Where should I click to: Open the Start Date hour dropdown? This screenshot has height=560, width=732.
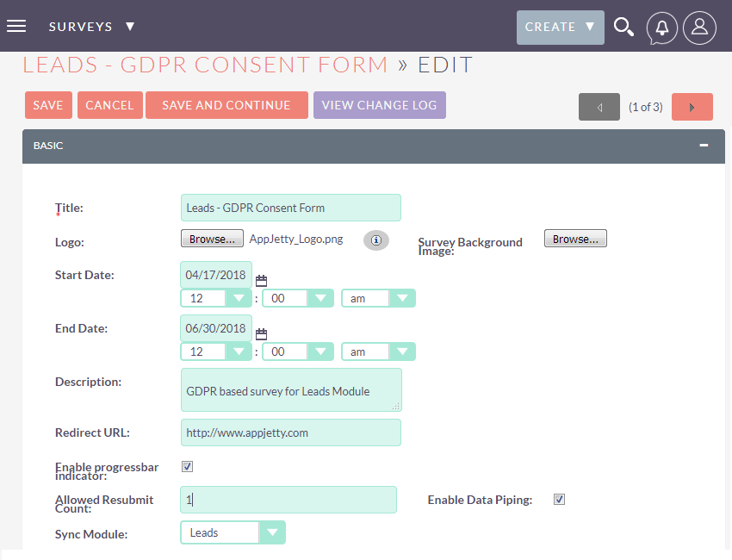[216, 298]
